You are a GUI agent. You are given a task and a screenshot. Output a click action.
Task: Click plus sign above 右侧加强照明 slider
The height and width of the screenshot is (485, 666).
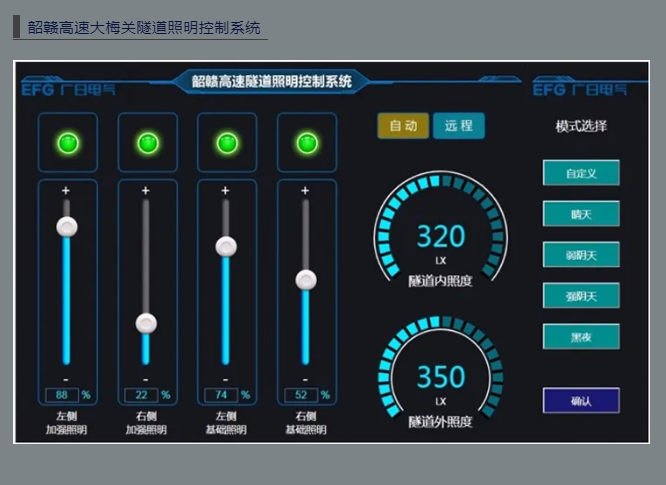146,190
